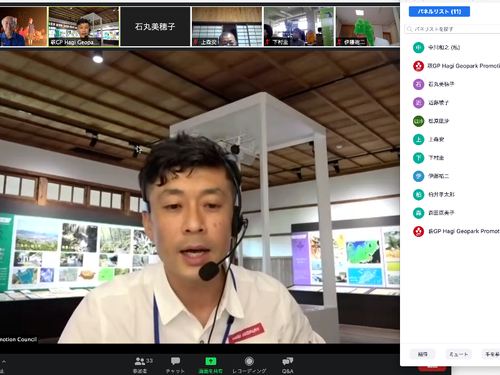Select the name in the fifth panelist row
500x375 pixels.
pyautogui.click(x=438, y=121)
